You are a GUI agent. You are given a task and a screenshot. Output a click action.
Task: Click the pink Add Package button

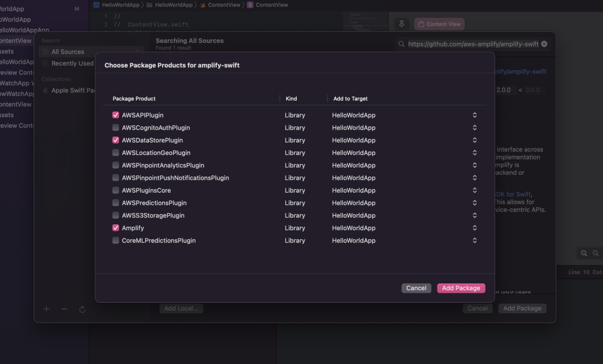(x=461, y=288)
